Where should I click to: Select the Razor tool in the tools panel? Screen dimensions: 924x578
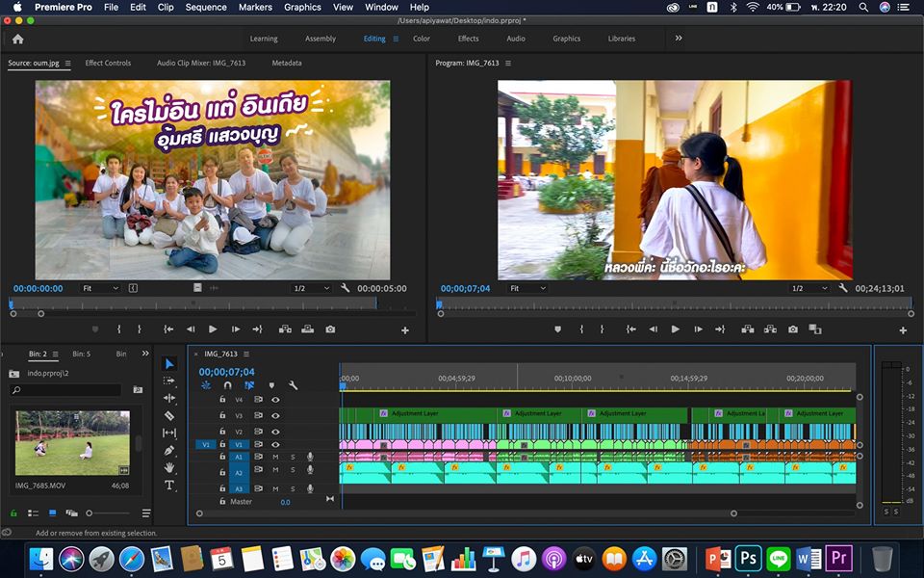pyautogui.click(x=169, y=415)
